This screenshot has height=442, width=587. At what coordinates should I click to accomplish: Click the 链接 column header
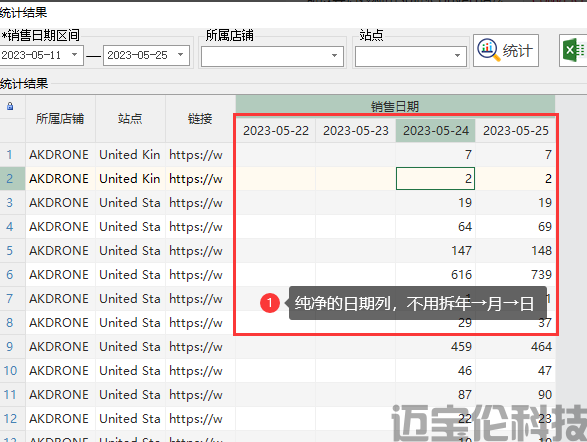[200, 119]
